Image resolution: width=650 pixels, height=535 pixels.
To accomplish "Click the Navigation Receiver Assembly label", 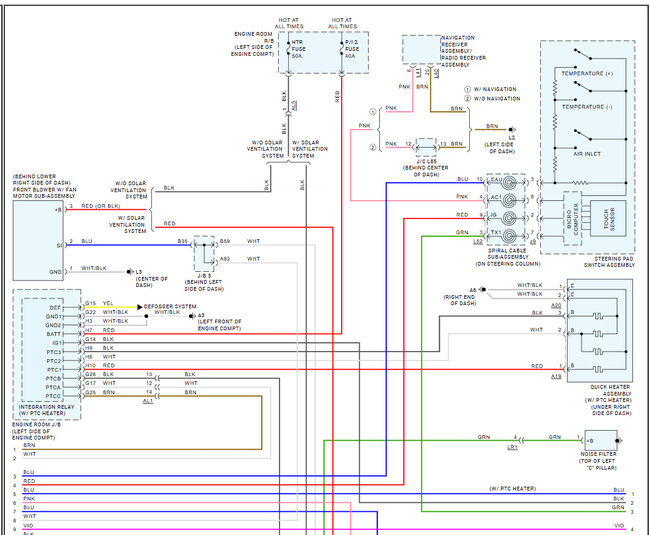I will (x=463, y=51).
